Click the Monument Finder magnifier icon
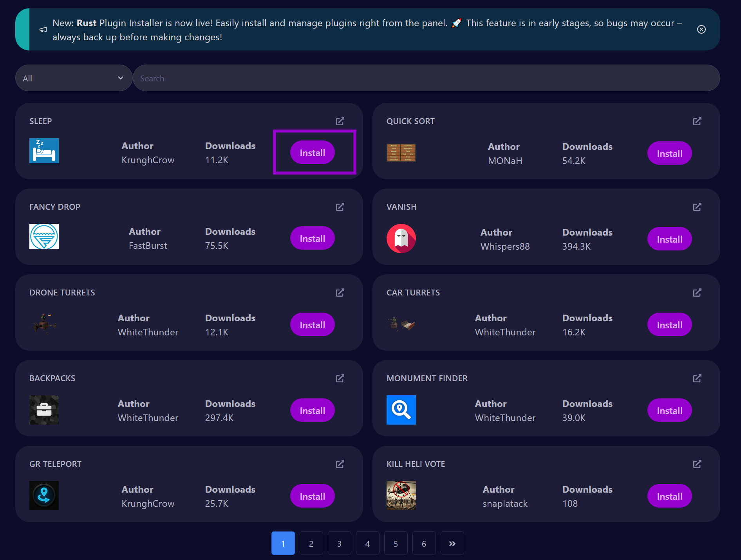741x560 pixels. (x=401, y=410)
